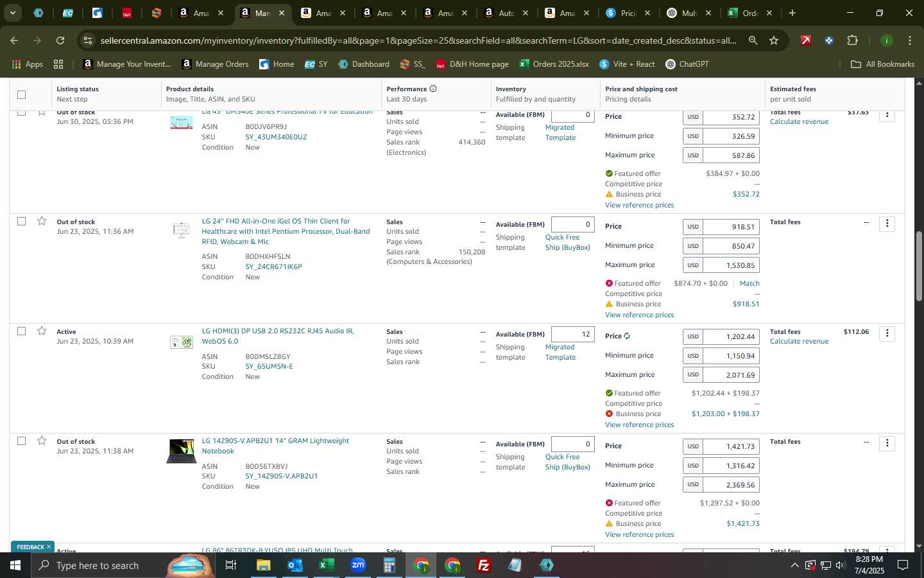Screen dimensions: 924x578
Task: Open actions menu for SY_14Z90S-V.APB2U1 listing
Action: 887,443
